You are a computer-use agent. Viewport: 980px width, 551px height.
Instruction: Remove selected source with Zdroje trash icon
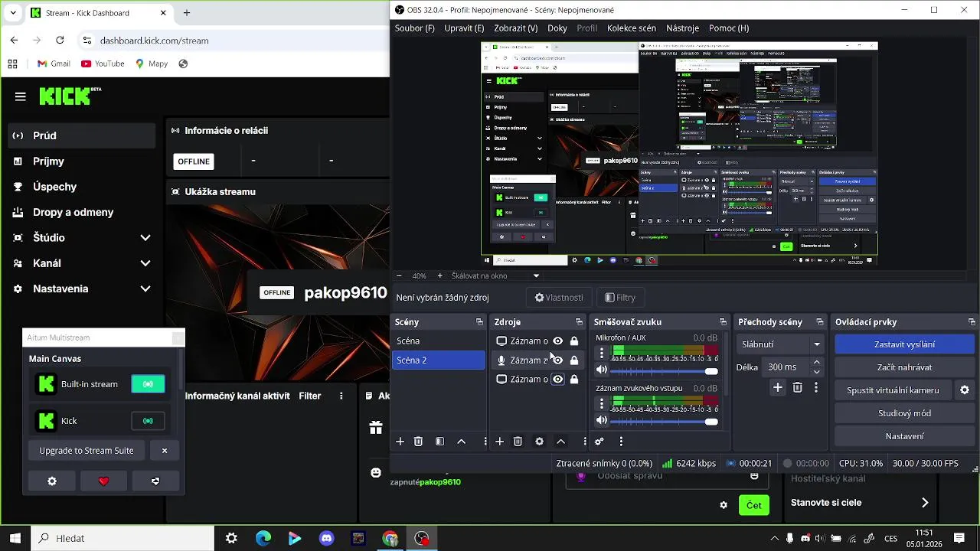[x=518, y=442]
